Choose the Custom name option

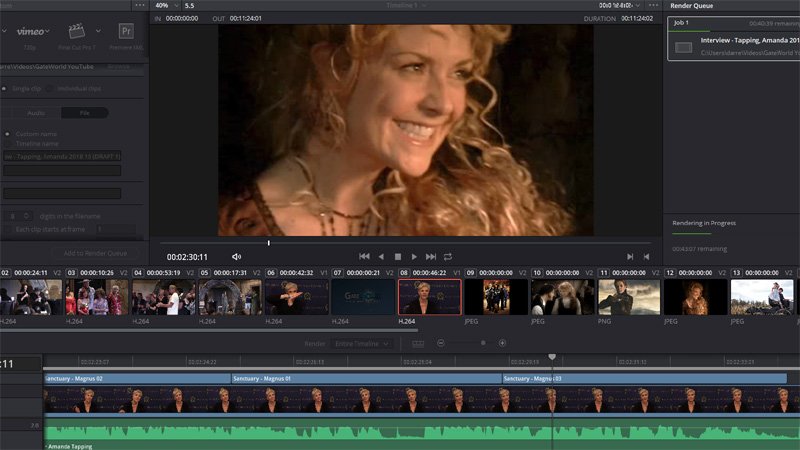point(7,134)
